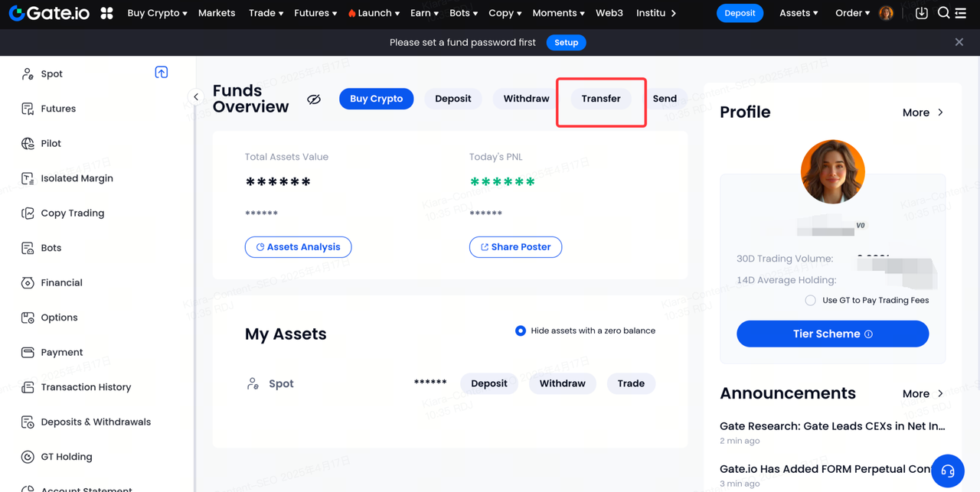Click the hamburger menu icon at top right
Image resolution: width=980 pixels, height=492 pixels.
pyautogui.click(x=961, y=13)
